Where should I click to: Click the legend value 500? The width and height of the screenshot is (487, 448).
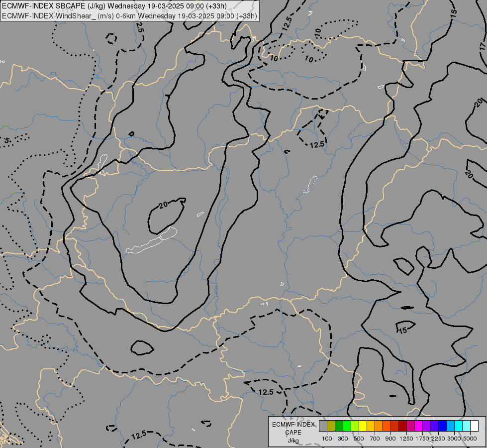click(359, 439)
